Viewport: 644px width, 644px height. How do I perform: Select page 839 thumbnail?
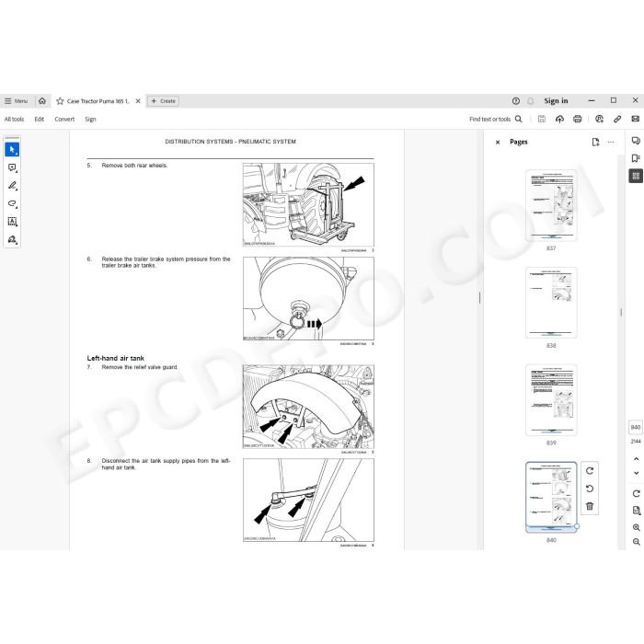click(x=551, y=400)
